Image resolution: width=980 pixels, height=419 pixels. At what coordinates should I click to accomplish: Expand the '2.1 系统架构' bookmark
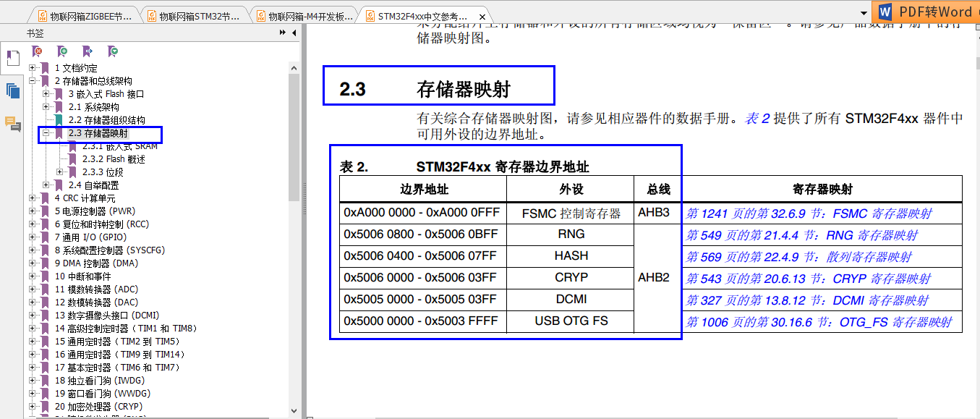tap(46, 106)
